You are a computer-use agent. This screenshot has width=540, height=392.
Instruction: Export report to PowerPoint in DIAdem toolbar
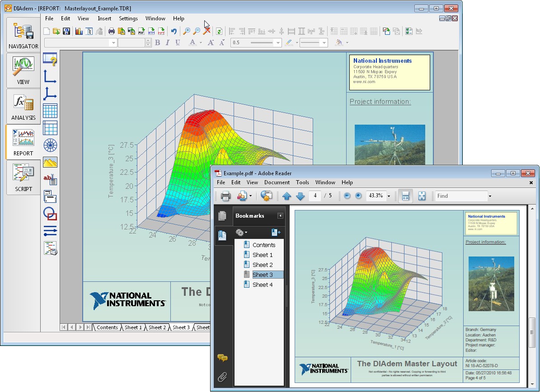(x=161, y=31)
